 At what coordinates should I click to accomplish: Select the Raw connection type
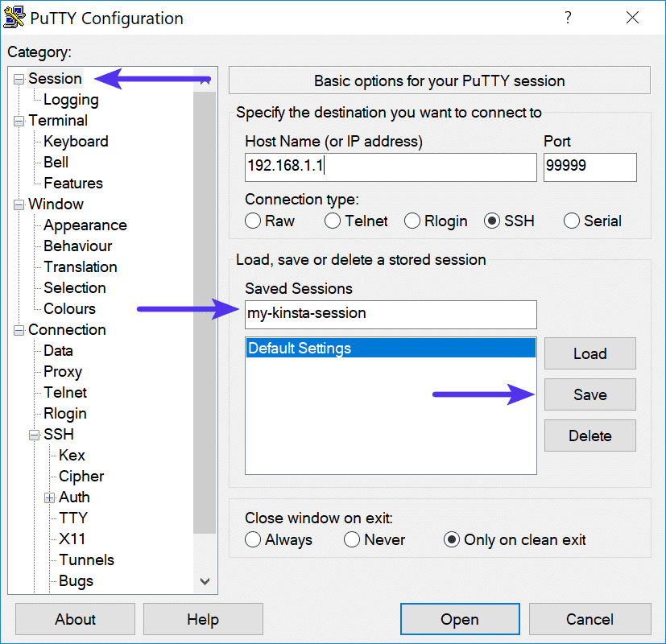tap(252, 221)
